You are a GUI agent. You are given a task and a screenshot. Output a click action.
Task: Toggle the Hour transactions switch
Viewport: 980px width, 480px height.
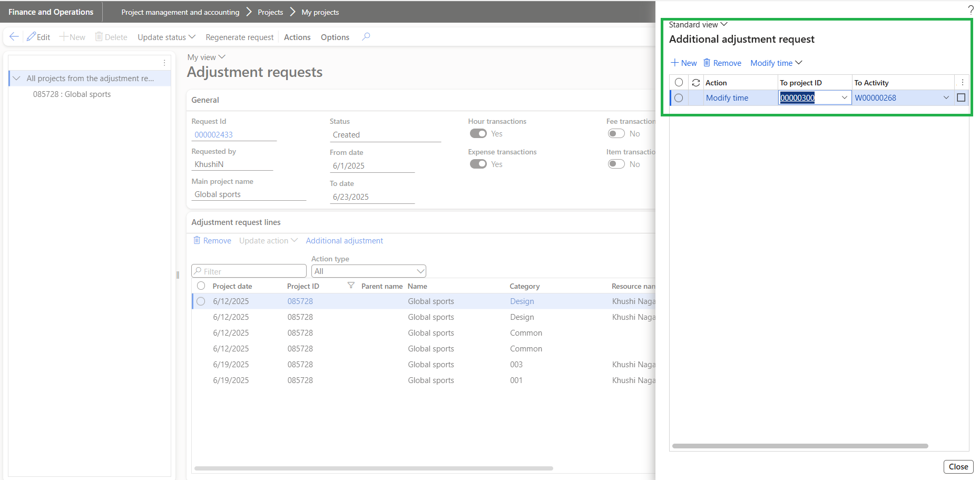tap(478, 134)
